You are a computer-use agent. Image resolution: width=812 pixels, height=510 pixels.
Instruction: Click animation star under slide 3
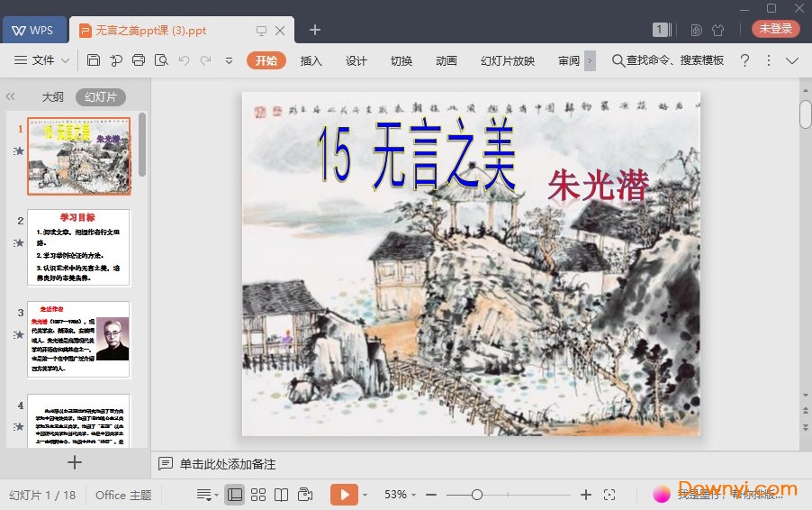[19, 335]
